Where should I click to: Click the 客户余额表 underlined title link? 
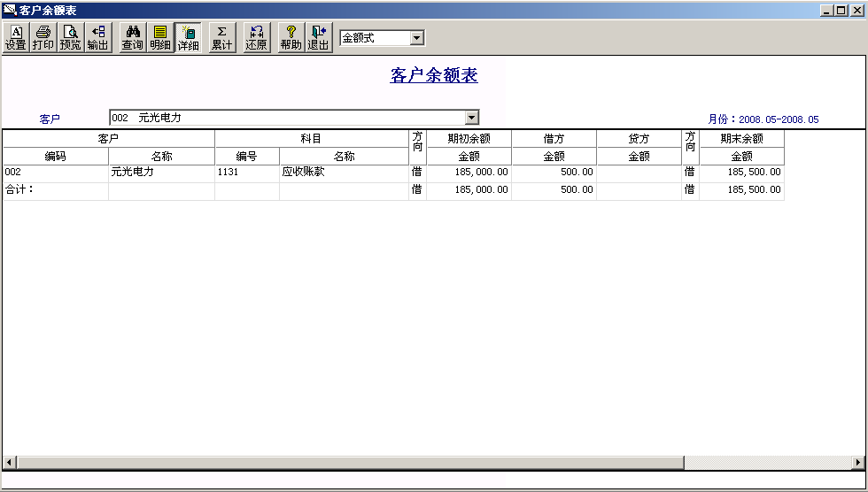(x=434, y=75)
